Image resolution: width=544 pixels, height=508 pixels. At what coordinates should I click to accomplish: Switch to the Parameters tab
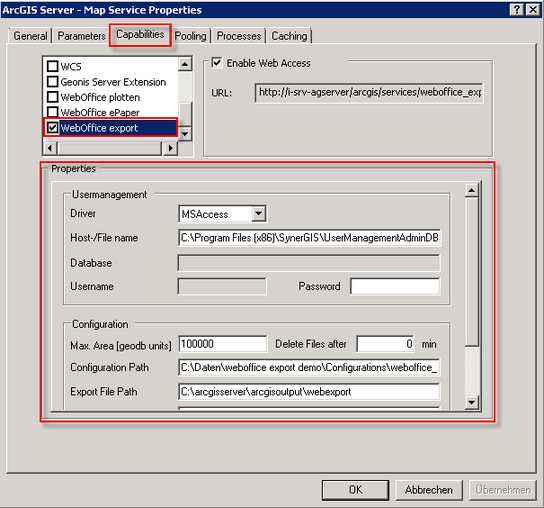click(82, 36)
